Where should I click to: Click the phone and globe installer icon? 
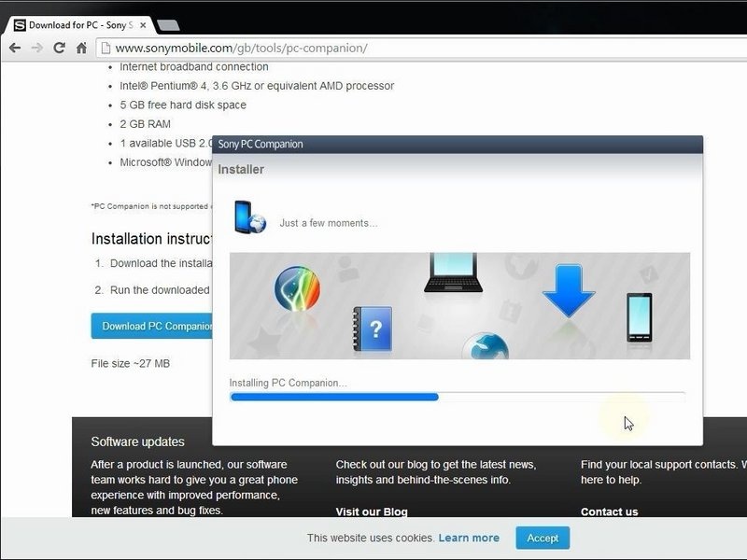pos(249,217)
